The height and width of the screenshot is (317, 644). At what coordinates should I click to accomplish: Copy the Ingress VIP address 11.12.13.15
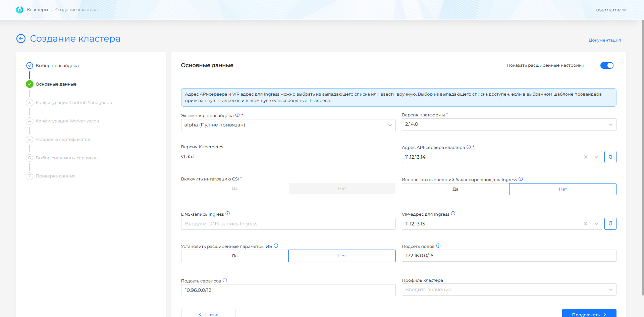pyautogui.click(x=610, y=224)
